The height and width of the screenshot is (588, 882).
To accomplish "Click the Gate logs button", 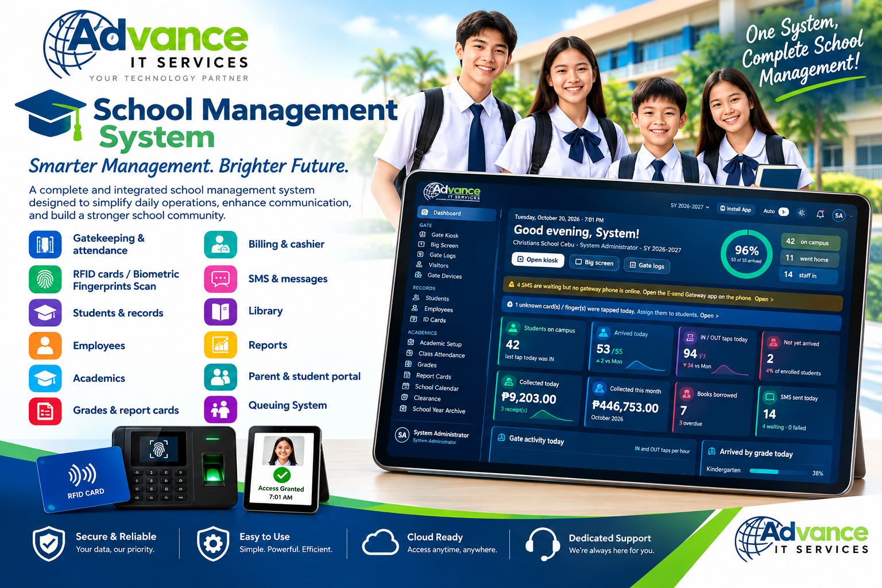I will 647,265.
